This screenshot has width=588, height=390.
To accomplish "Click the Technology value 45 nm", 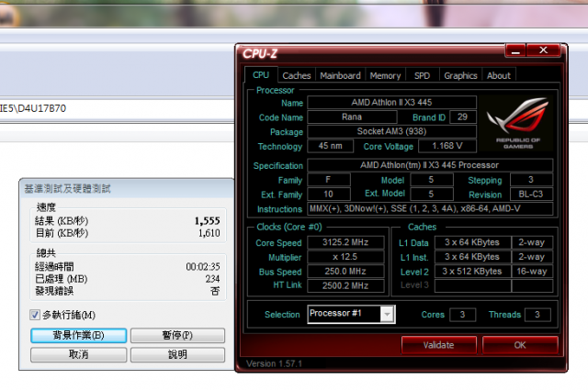I will pyautogui.click(x=331, y=146).
